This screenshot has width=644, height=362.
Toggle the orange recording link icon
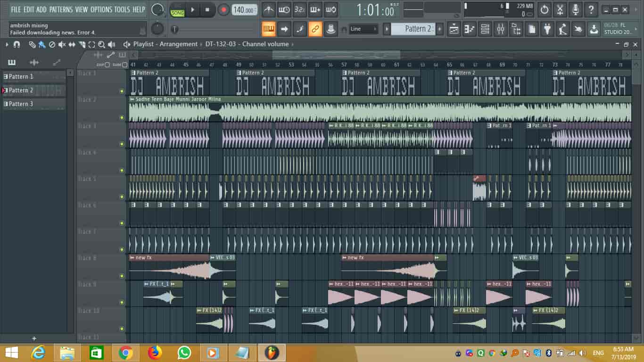tap(314, 29)
